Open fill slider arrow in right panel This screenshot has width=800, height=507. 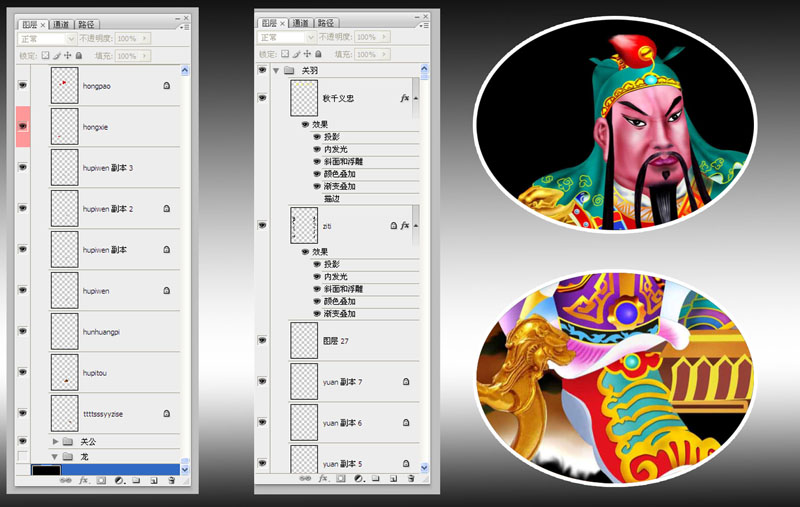(384, 54)
